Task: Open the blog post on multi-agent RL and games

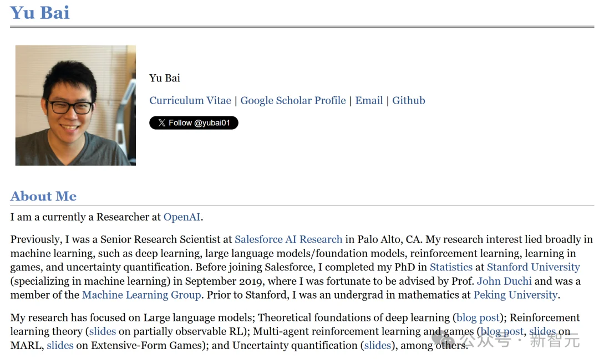Action: 502,331
